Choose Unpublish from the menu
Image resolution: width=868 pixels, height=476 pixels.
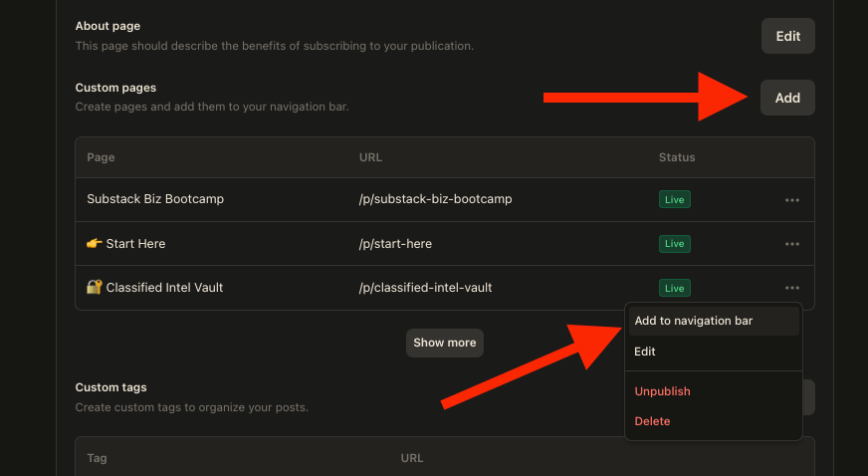pos(714,391)
